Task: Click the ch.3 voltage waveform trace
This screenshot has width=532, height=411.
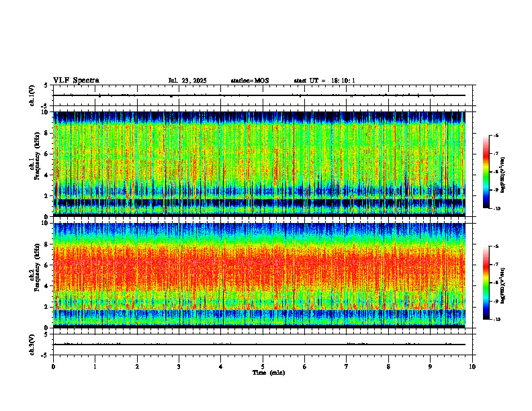Action: coord(259,345)
